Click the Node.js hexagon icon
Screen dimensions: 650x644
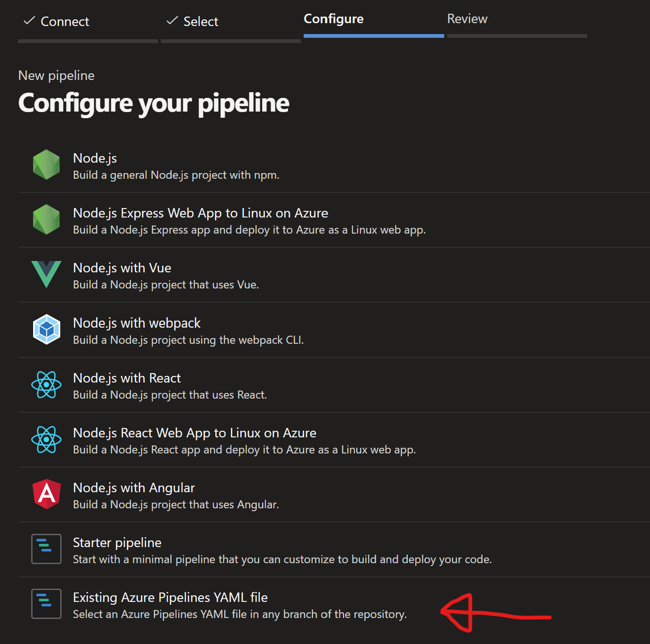[x=46, y=165]
